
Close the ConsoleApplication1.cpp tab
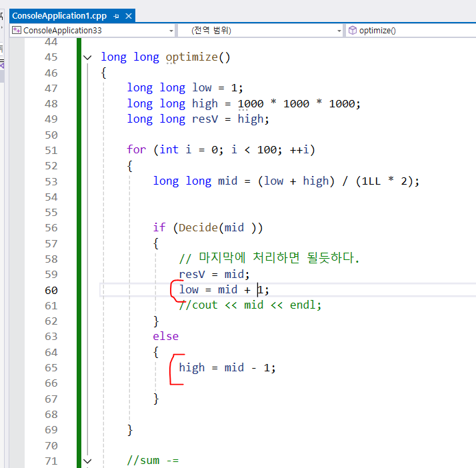point(129,16)
